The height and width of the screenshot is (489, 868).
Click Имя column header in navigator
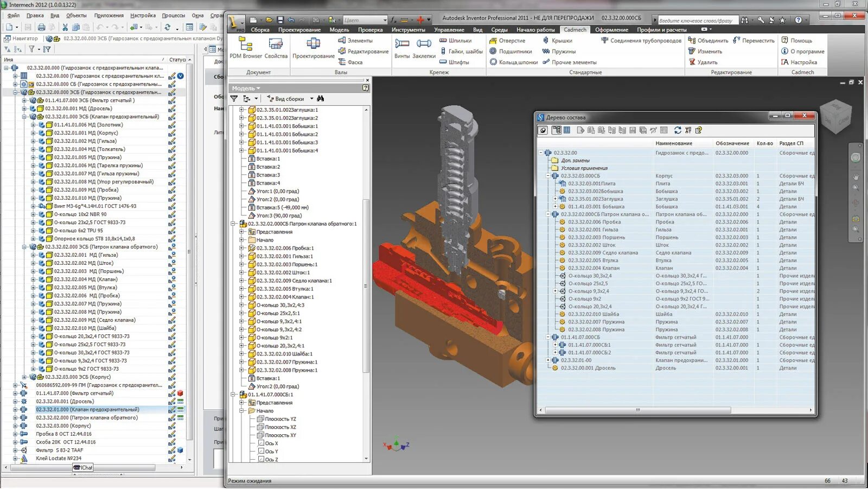pyautogui.click(x=84, y=60)
